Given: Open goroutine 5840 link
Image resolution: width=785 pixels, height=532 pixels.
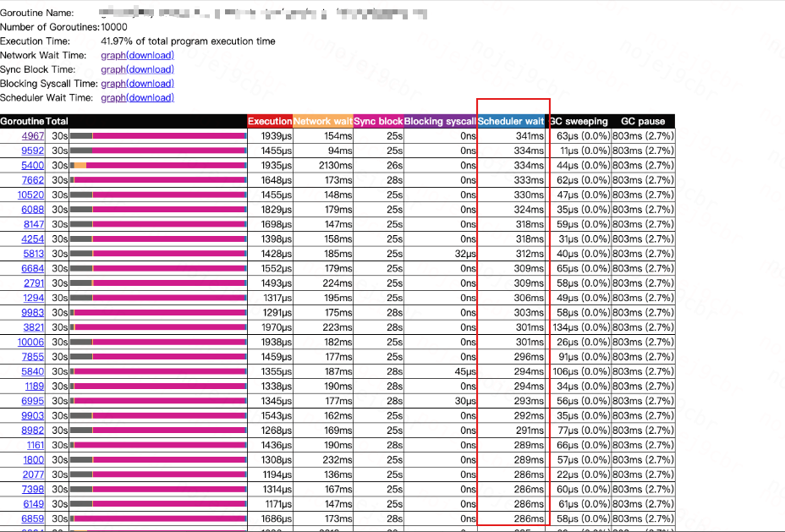Looking at the screenshot, I should 33,371.
